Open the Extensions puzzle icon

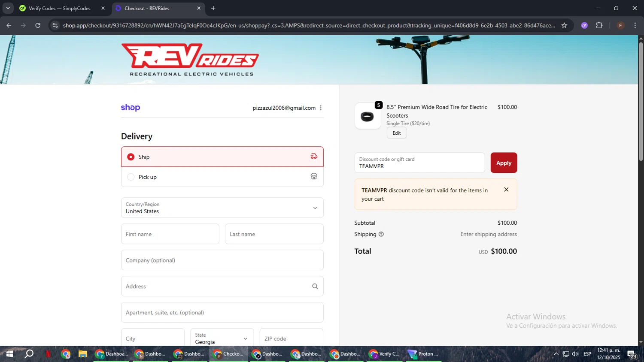click(x=599, y=25)
